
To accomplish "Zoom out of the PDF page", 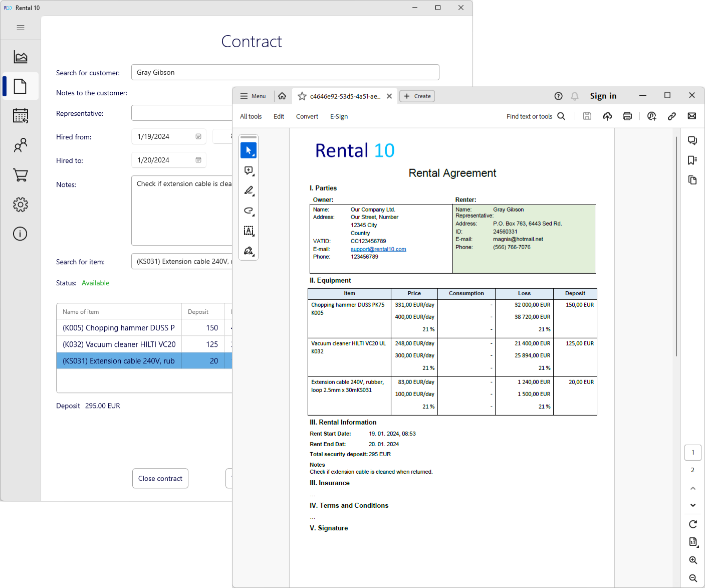I will coord(693,578).
